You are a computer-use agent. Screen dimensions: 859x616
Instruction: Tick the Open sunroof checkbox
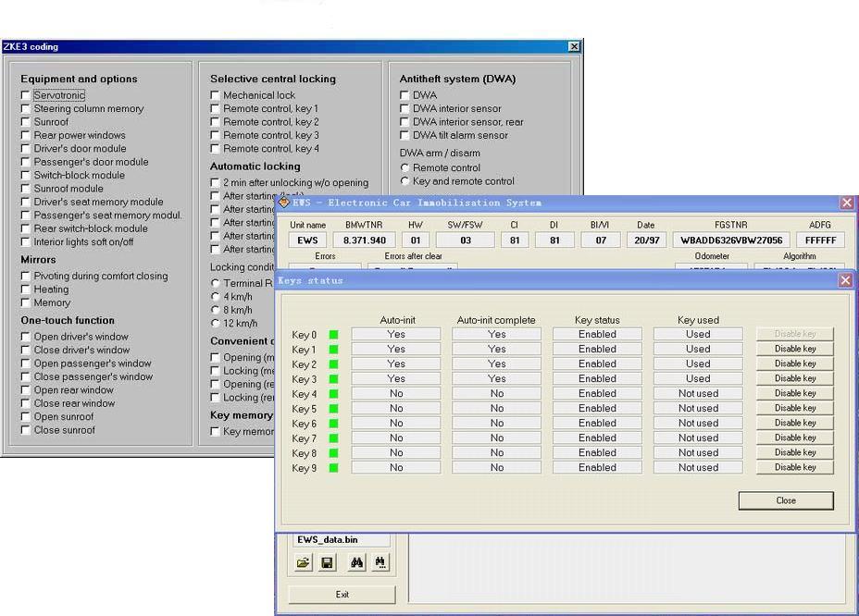click(25, 416)
